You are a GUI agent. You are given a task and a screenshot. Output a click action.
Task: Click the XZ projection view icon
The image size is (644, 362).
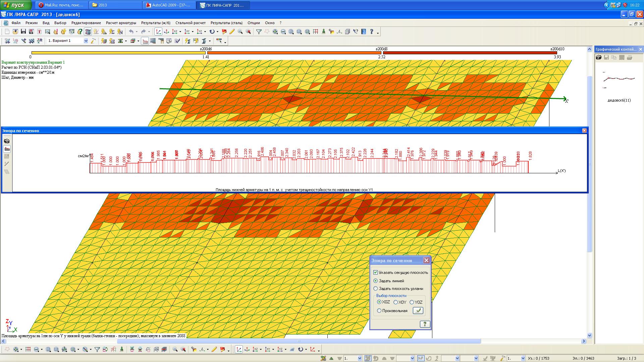coord(175,32)
